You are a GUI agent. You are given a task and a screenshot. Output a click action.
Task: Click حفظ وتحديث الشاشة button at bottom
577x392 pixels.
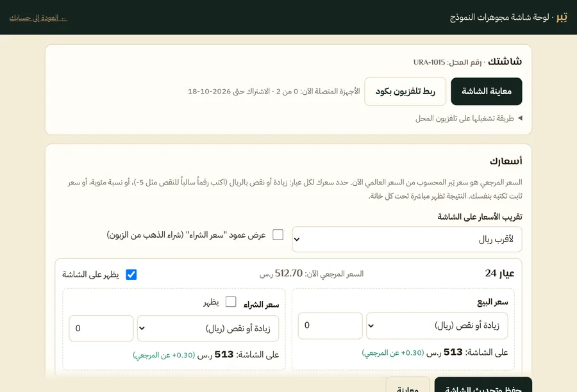(x=483, y=385)
